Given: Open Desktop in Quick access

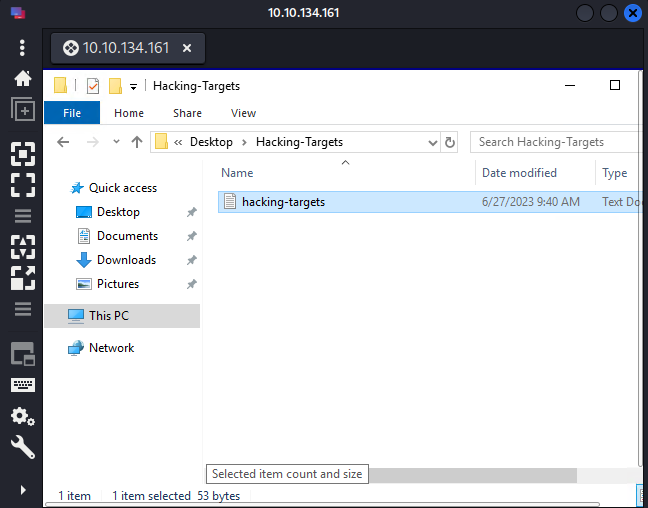Looking at the screenshot, I should [118, 212].
